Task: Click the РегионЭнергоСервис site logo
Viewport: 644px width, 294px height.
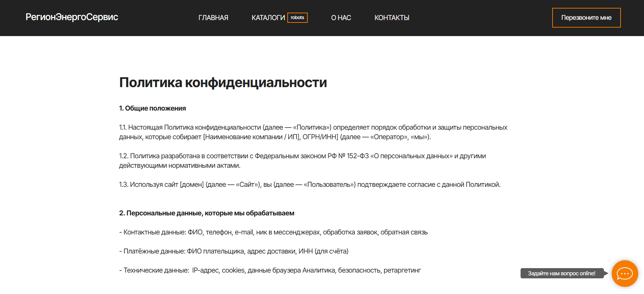Action: 72,17
